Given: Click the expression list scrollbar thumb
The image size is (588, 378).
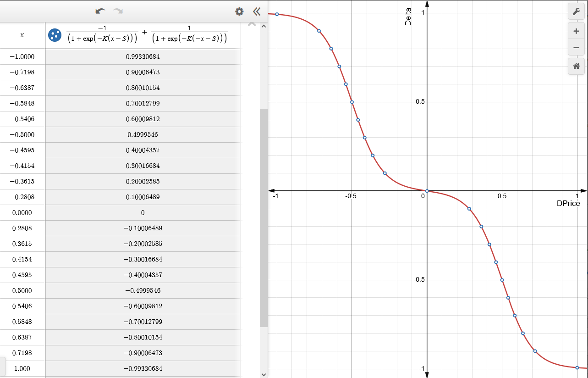Looking at the screenshot, I should tap(264, 218).
